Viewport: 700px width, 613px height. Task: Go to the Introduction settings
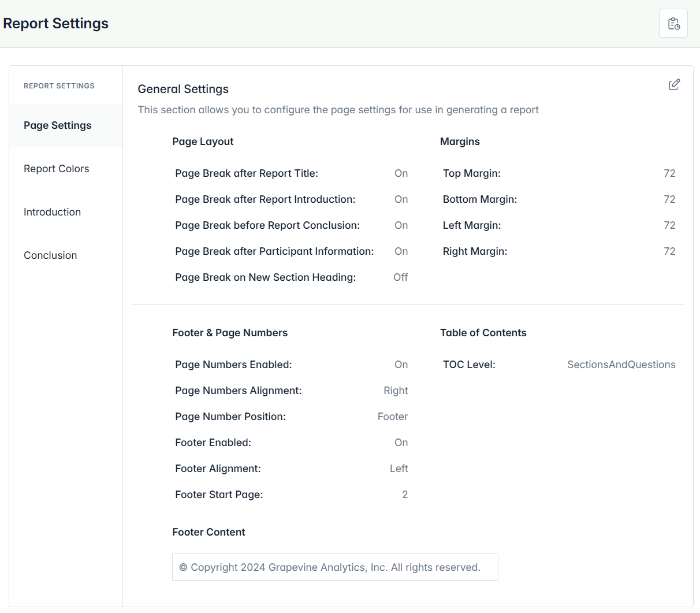click(x=52, y=212)
